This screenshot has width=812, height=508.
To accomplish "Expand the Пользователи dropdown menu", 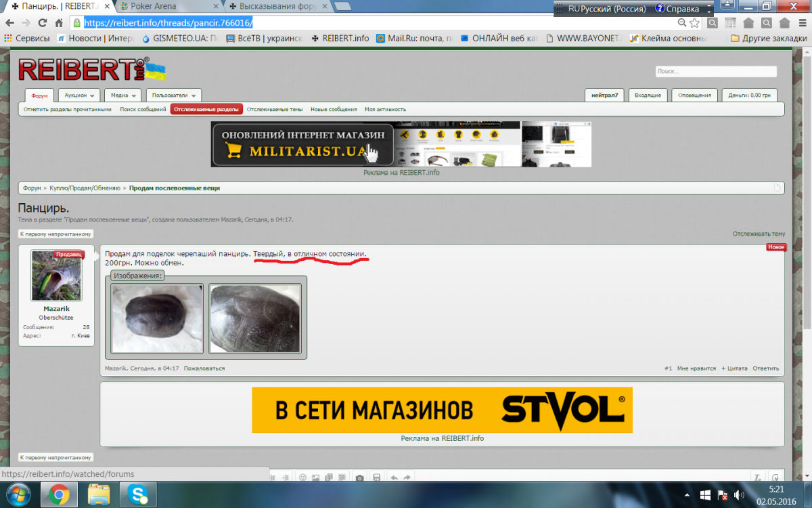I will 174,96.
